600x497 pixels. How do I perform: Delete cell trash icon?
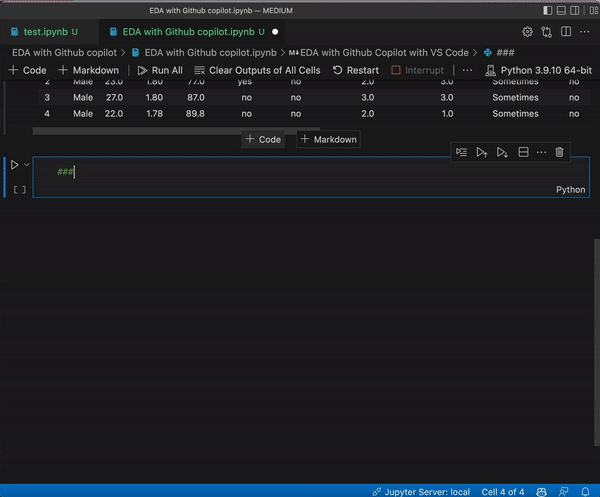click(559, 152)
